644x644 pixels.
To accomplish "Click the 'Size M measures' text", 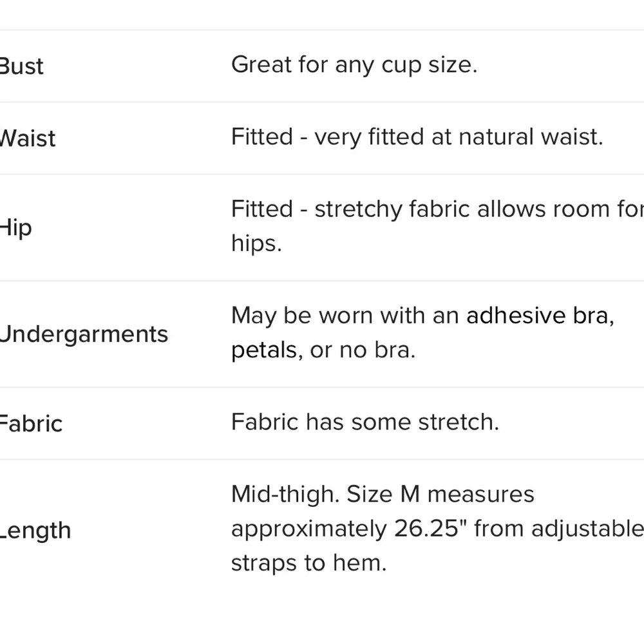I will coord(440,494).
